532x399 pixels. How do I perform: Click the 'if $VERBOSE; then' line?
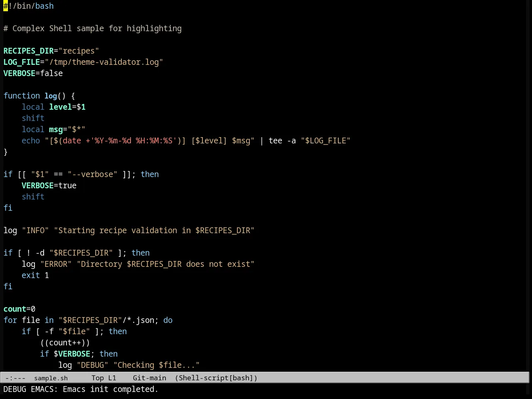click(79, 354)
